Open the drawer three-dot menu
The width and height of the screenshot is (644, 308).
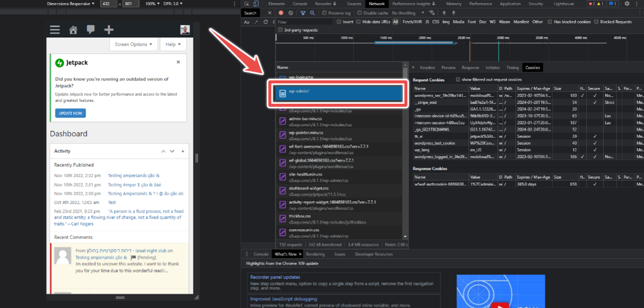pos(247,254)
